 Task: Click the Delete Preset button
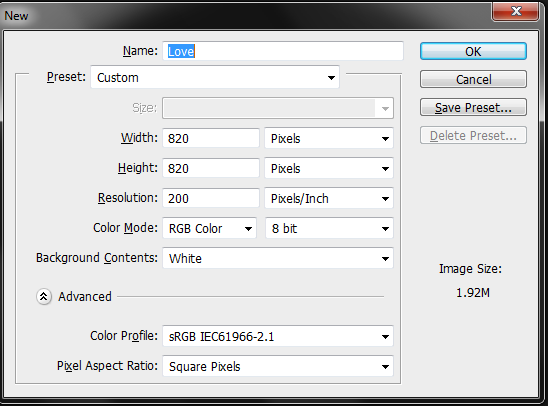[x=473, y=135]
